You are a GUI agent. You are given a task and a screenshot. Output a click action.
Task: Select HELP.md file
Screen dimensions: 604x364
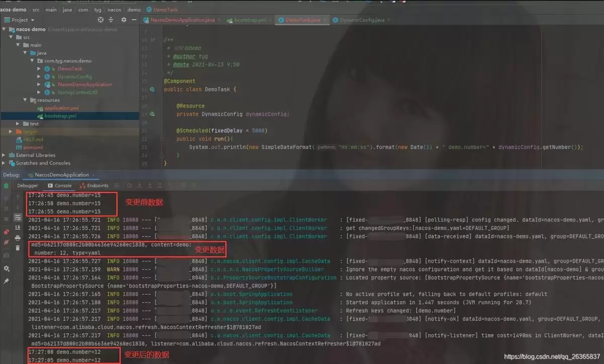[x=33, y=139]
